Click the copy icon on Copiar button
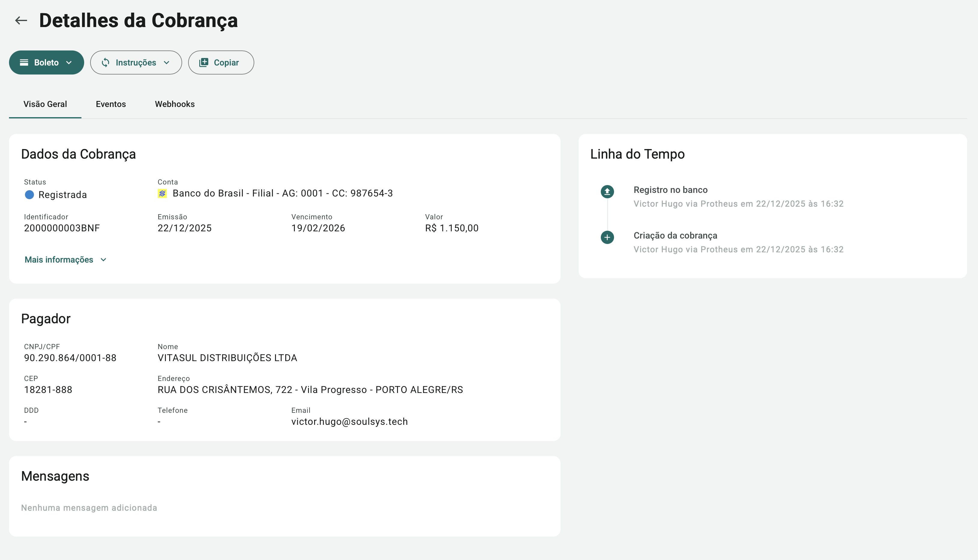The height and width of the screenshot is (560, 978). [203, 63]
